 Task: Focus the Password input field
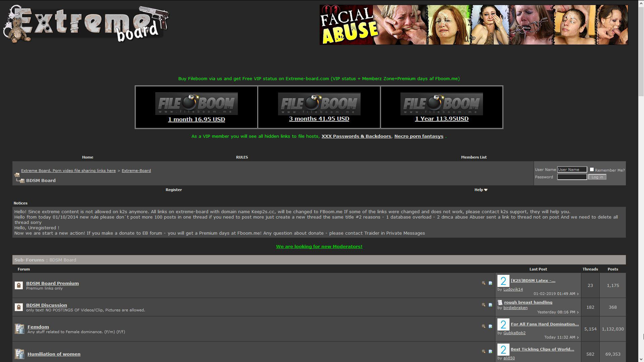(572, 177)
